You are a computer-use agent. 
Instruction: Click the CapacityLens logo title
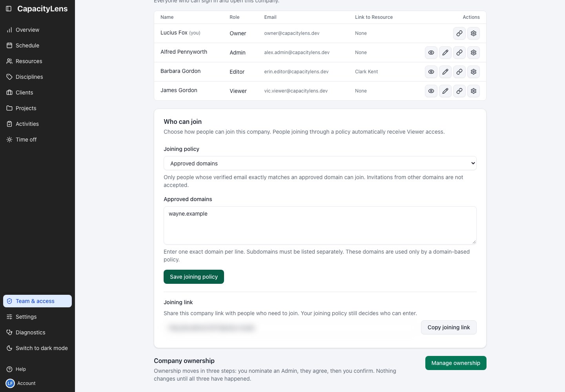tap(42, 9)
